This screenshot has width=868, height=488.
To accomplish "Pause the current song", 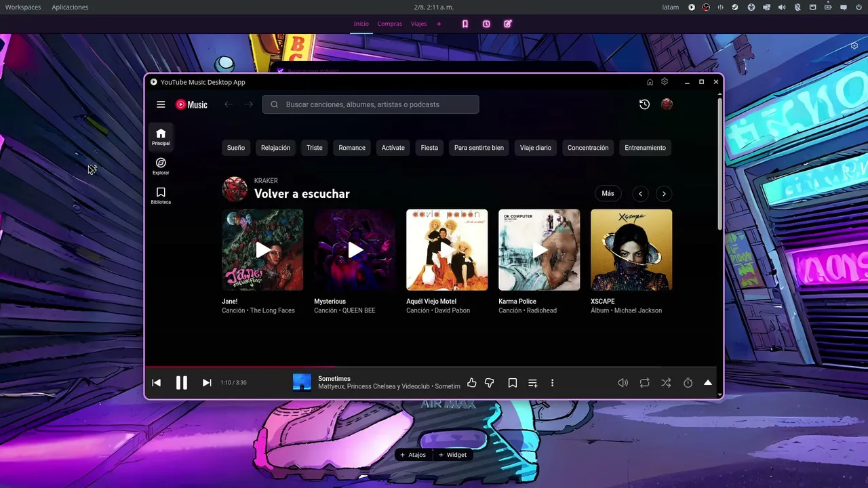I will pos(182,383).
